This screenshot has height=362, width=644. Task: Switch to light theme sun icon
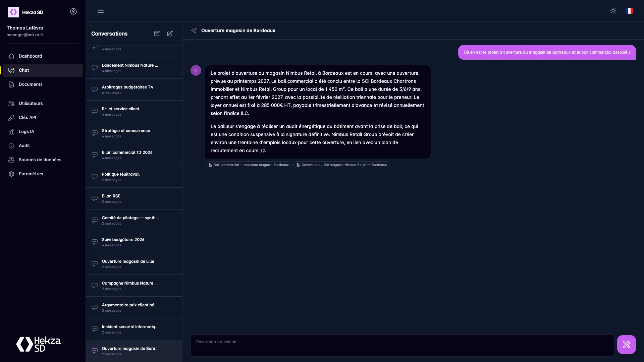coord(613,11)
